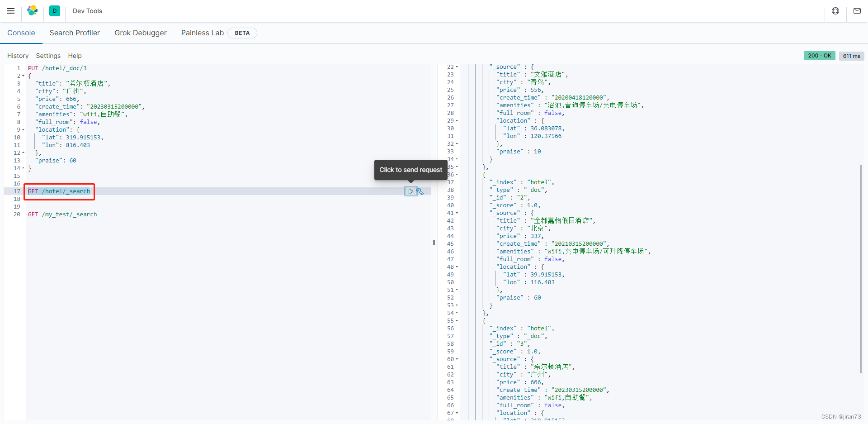Open the Help menu in the console
The width and height of the screenshot is (868, 424).
(75, 56)
